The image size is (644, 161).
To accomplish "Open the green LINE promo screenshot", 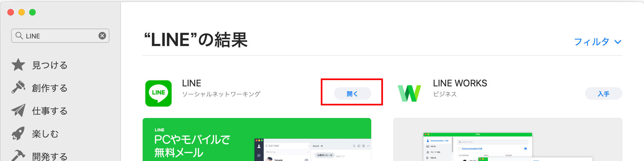I will tap(257, 139).
